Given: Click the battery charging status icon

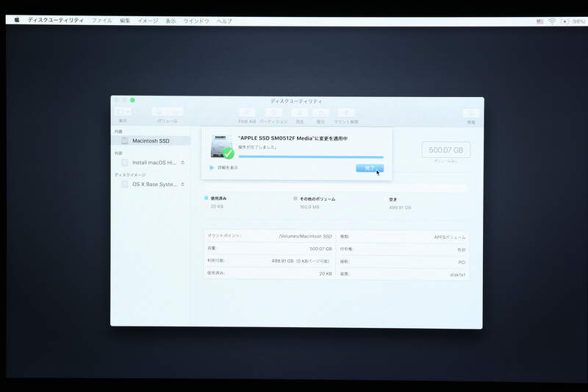Looking at the screenshot, I should pos(564,21).
